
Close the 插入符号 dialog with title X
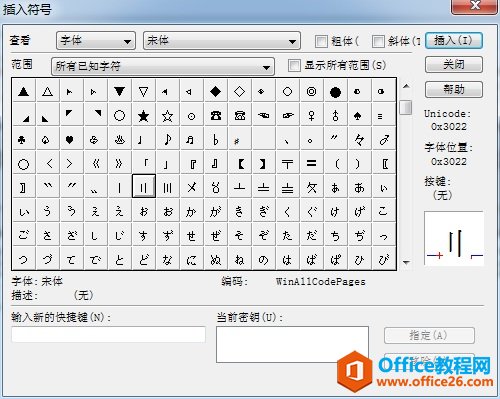point(474,6)
